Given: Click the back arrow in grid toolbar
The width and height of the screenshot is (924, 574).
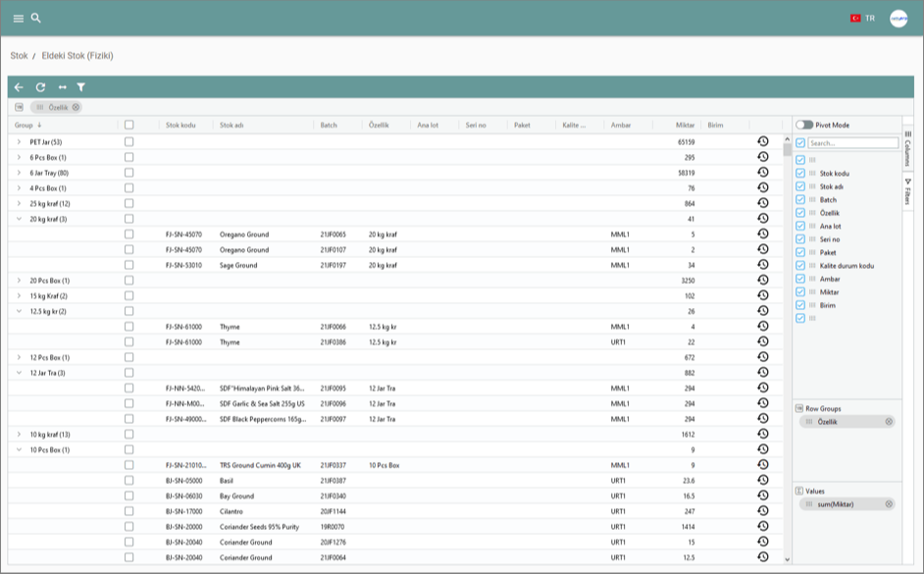Looking at the screenshot, I should 19,87.
